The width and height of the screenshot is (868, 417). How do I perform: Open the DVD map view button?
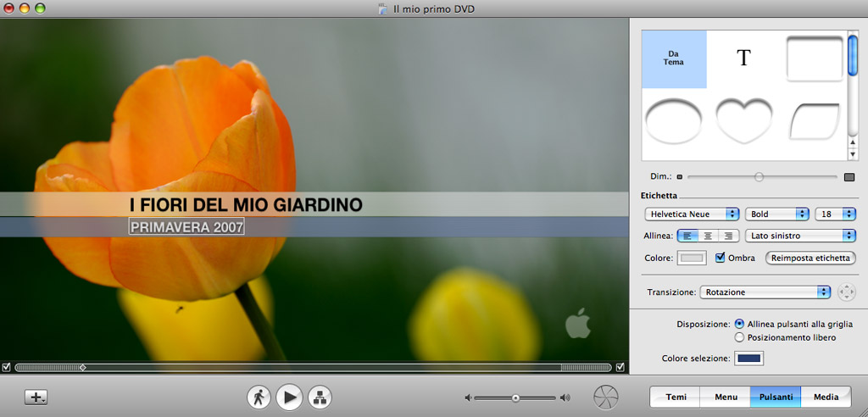320,397
